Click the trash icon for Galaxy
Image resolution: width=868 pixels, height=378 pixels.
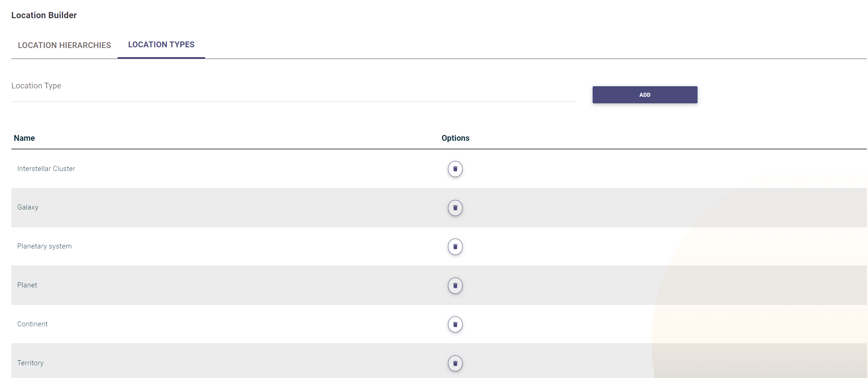pos(455,208)
